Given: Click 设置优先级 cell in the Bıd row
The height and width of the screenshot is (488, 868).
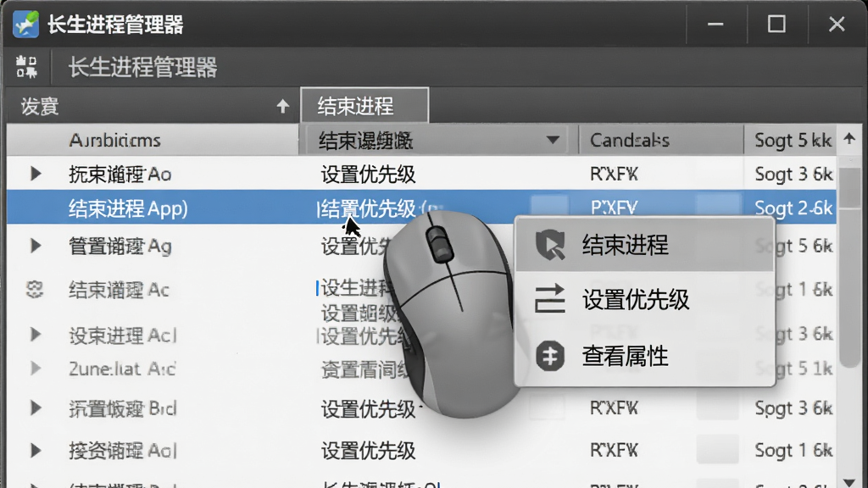Looking at the screenshot, I should tap(368, 409).
